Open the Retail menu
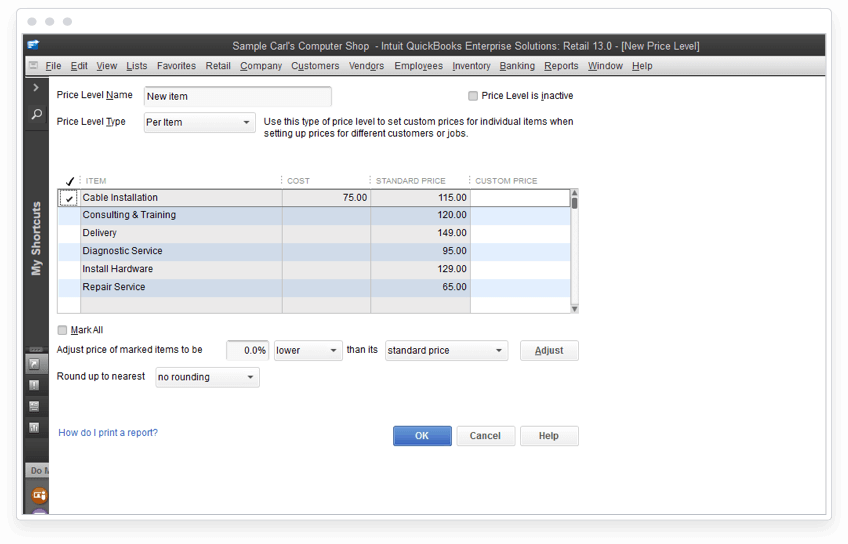This screenshot has height=544, width=848. pos(218,66)
